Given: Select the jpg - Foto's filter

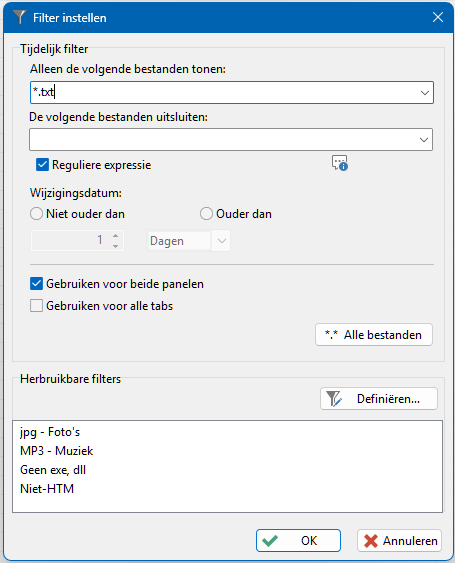Looking at the screenshot, I should 50,432.
